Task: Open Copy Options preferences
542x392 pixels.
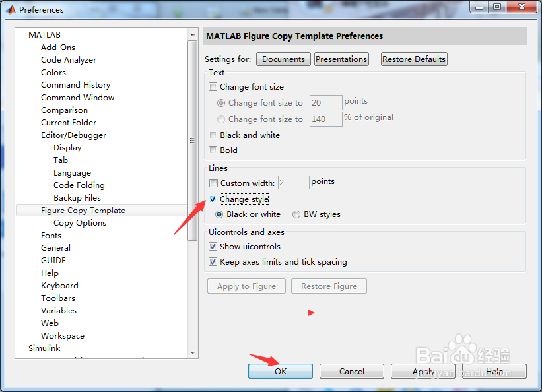Action: pos(79,223)
